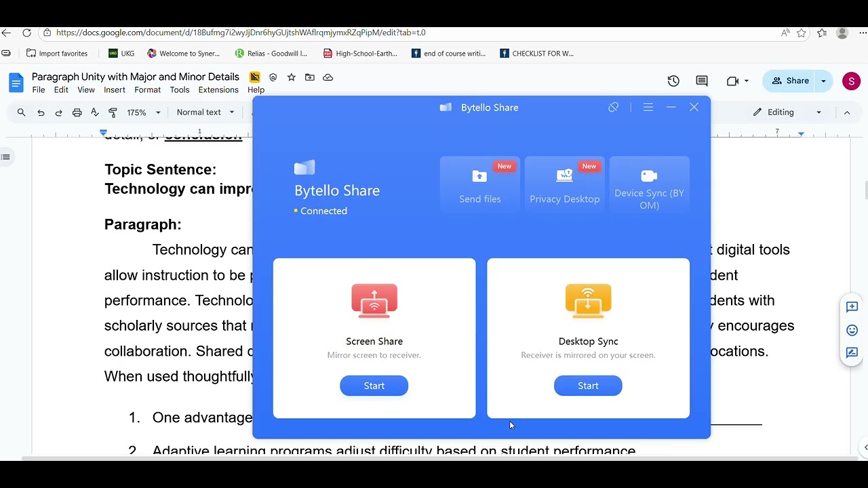Add an emoji reaction from the side panel
The height and width of the screenshot is (488, 868).
pos(852,330)
